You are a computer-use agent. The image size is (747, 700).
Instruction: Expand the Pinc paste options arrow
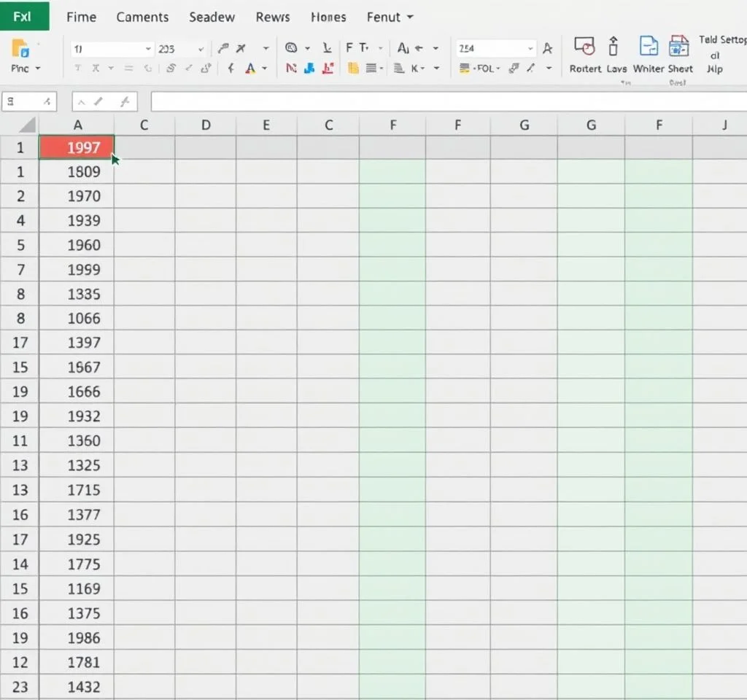[x=38, y=69]
